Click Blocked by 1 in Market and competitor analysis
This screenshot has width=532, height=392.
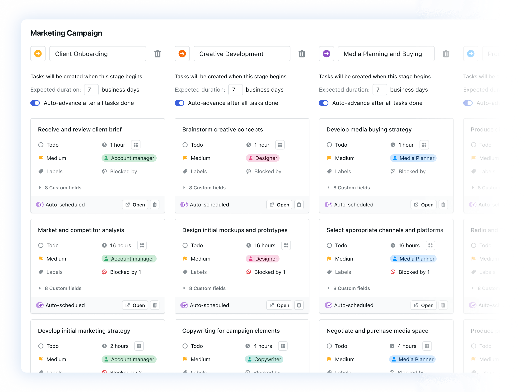coord(121,272)
